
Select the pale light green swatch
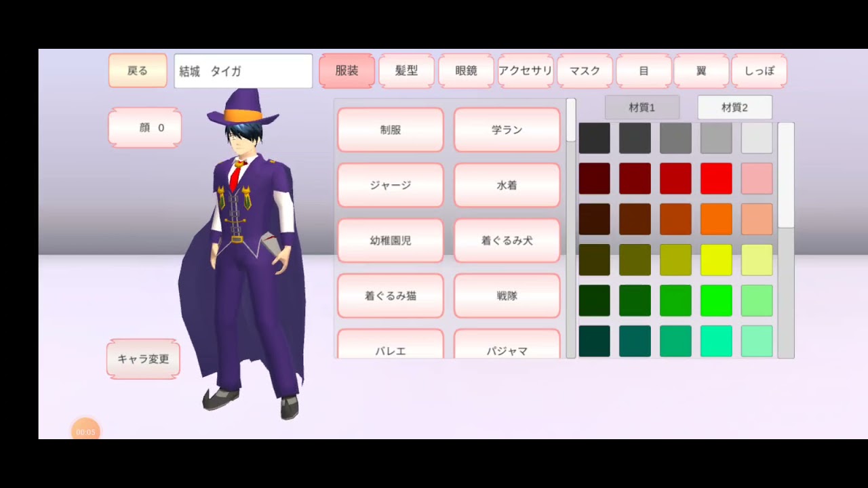click(x=757, y=300)
